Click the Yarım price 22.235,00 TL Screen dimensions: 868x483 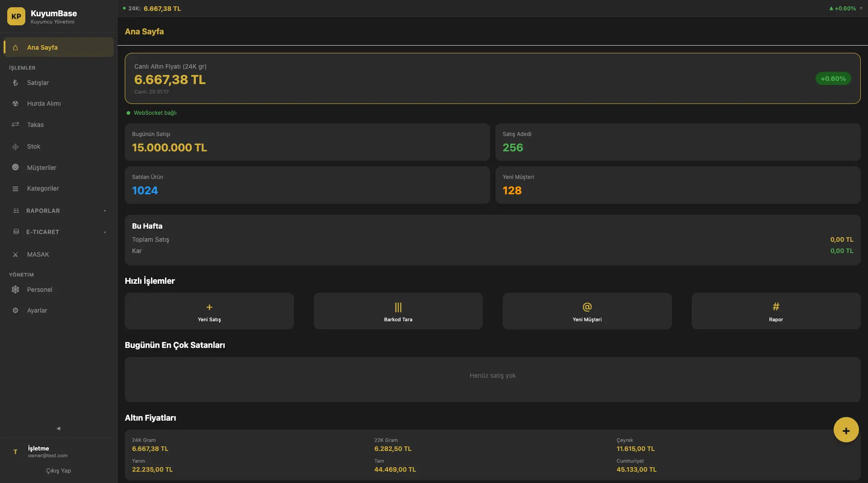pos(152,469)
